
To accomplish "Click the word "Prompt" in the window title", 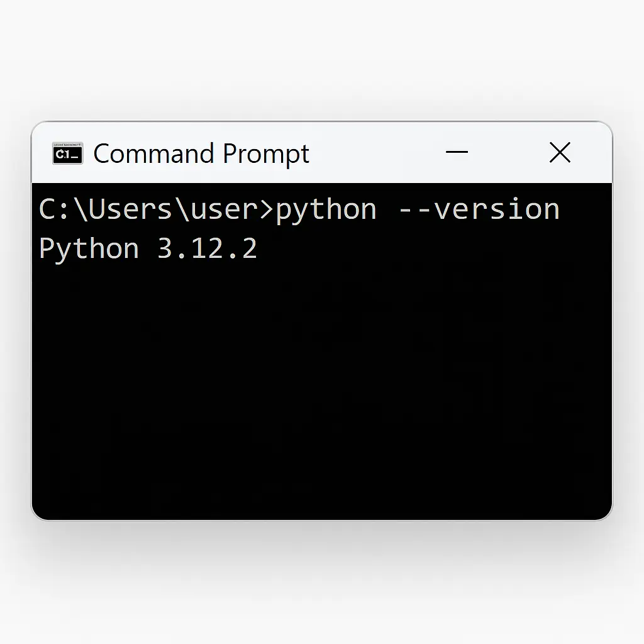I will click(x=266, y=155).
